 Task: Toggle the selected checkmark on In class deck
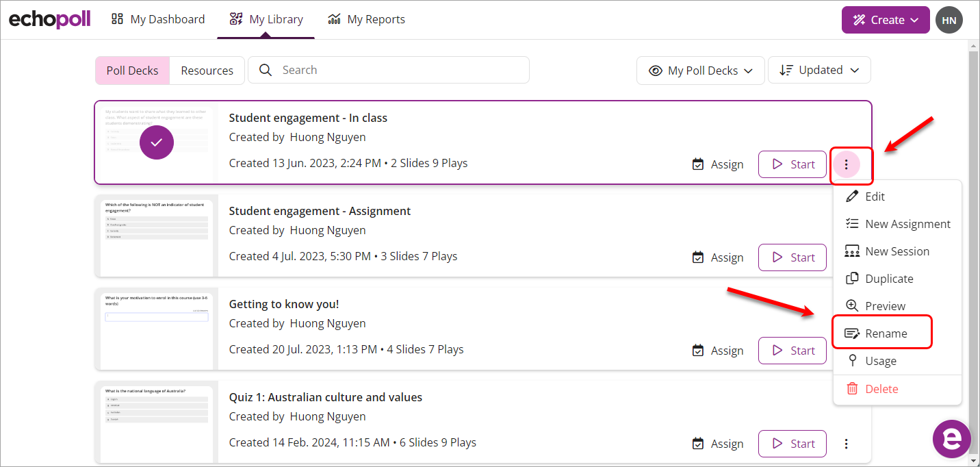(156, 142)
